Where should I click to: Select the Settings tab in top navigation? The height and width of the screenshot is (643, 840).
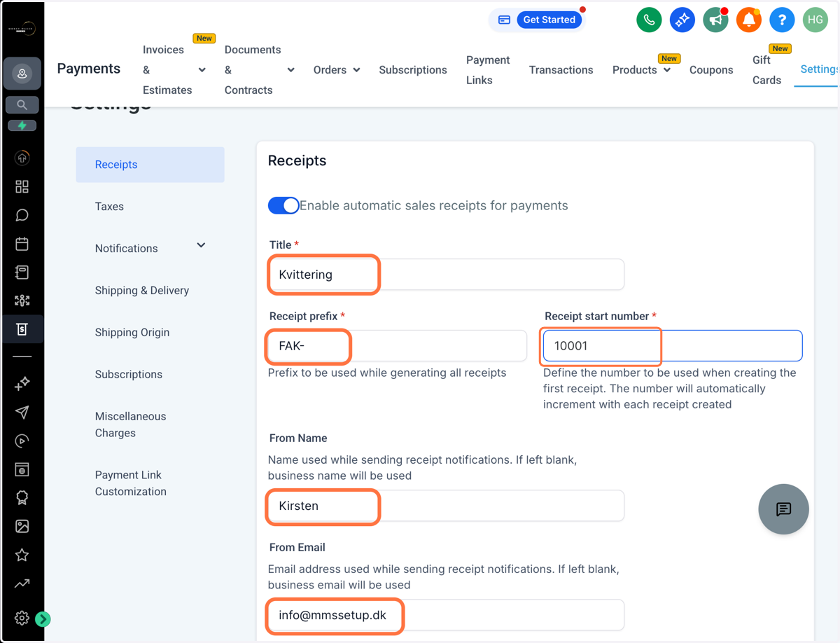[x=819, y=69]
